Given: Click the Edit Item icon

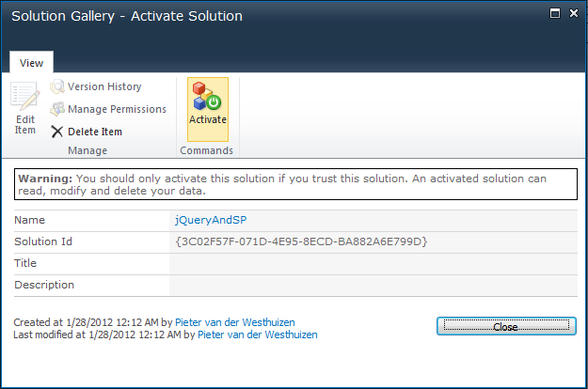Looking at the screenshot, I should (x=24, y=96).
